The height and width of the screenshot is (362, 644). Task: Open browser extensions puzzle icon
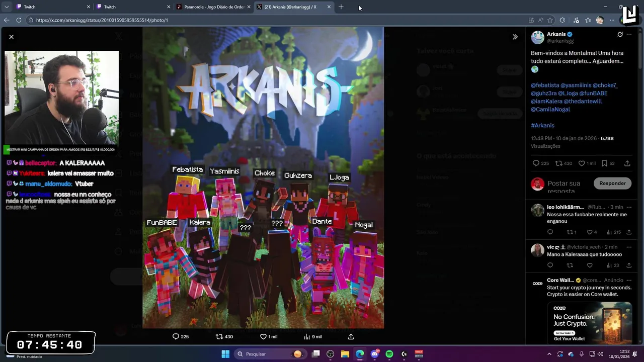(562, 20)
